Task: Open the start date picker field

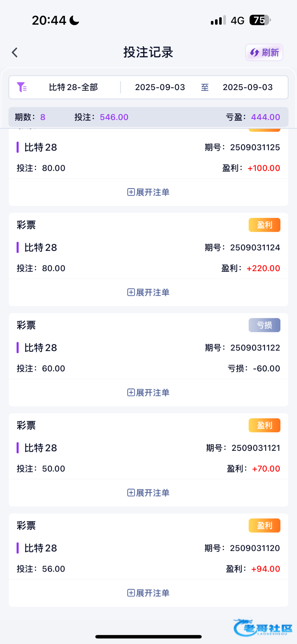Action: 160,87
